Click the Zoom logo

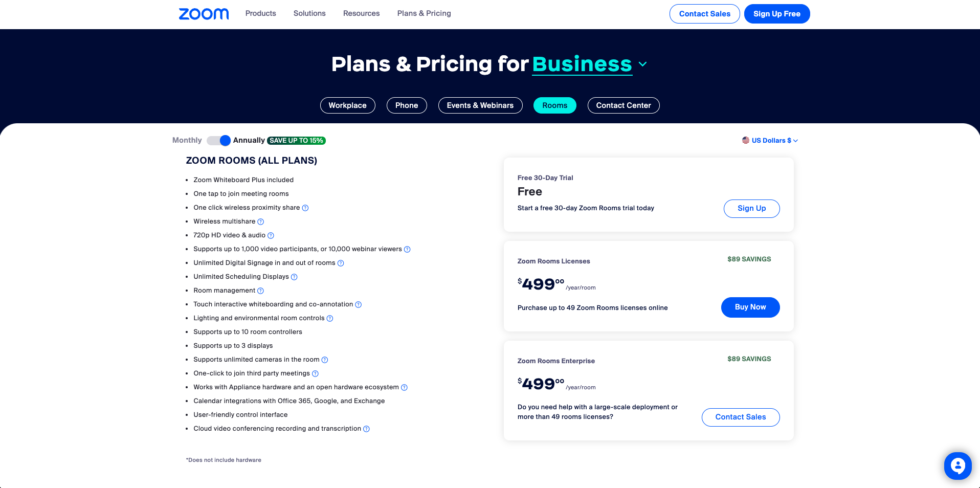coord(204,14)
